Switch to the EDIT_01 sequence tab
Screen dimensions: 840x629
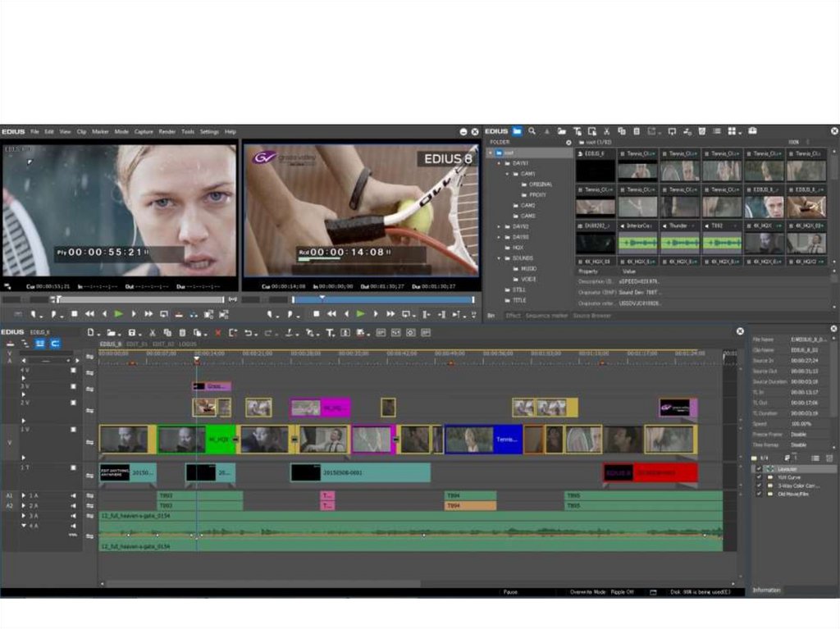(x=137, y=344)
